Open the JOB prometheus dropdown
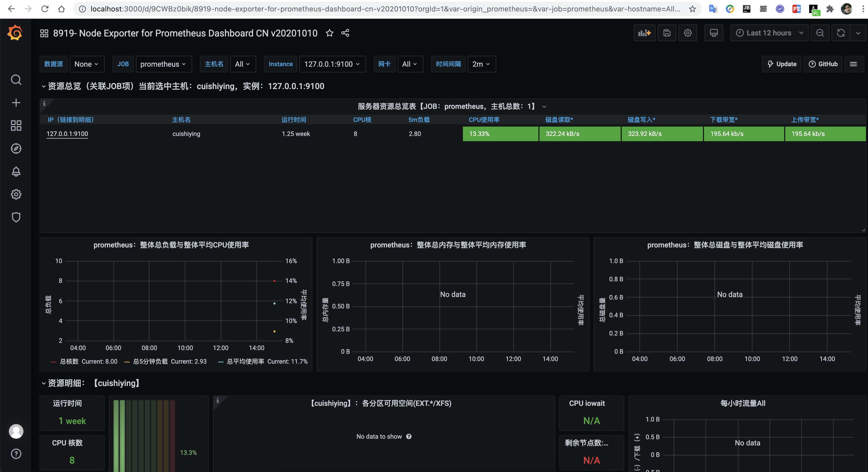The image size is (868, 472). [x=163, y=64]
